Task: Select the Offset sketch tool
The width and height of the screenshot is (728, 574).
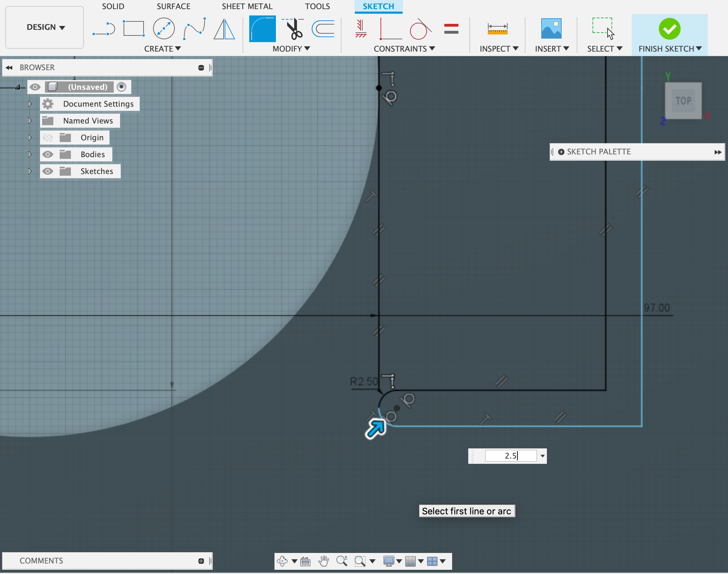Action: [x=323, y=28]
